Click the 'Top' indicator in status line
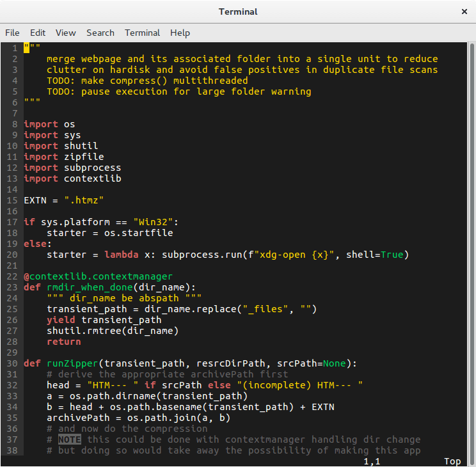 (452, 461)
